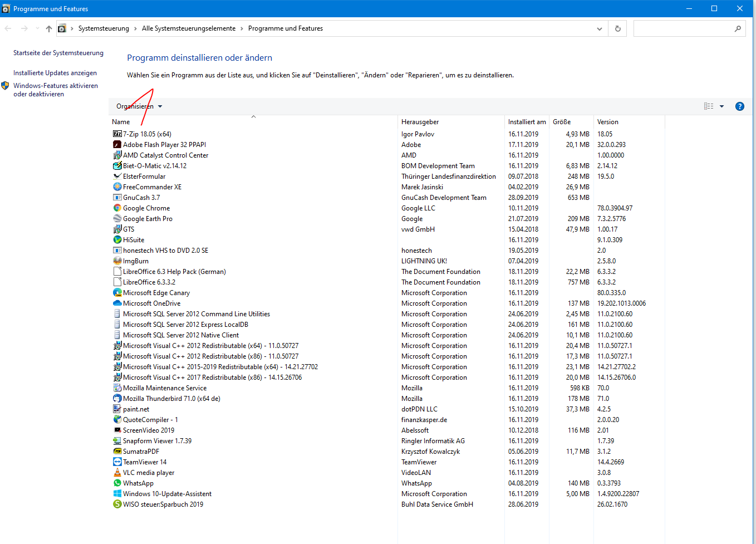Click publisher Thüringer Landesfinanzdirektion
The width and height of the screenshot is (756, 544).
[448, 176]
